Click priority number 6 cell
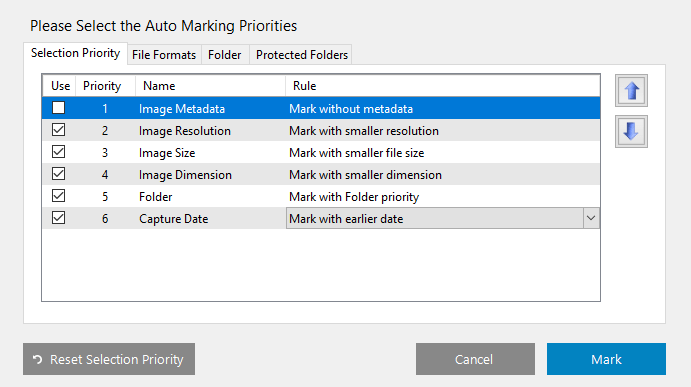This screenshot has width=691, height=387. (105, 219)
